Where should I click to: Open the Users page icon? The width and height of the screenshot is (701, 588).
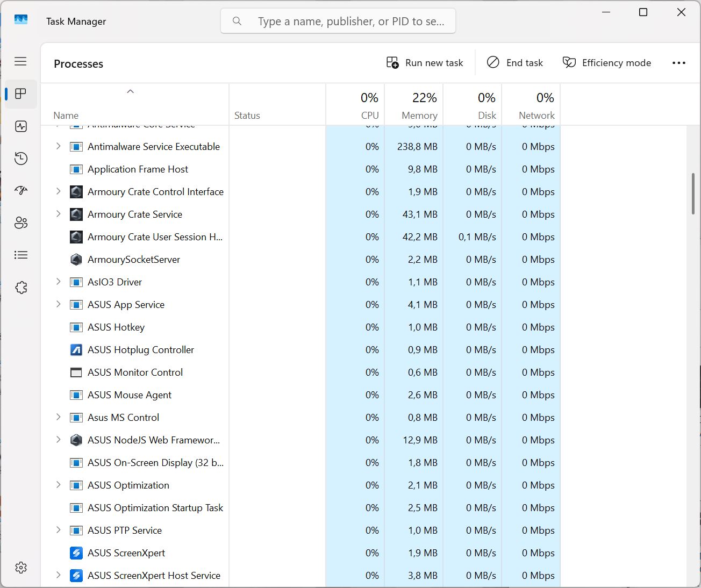(x=21, y=223)
